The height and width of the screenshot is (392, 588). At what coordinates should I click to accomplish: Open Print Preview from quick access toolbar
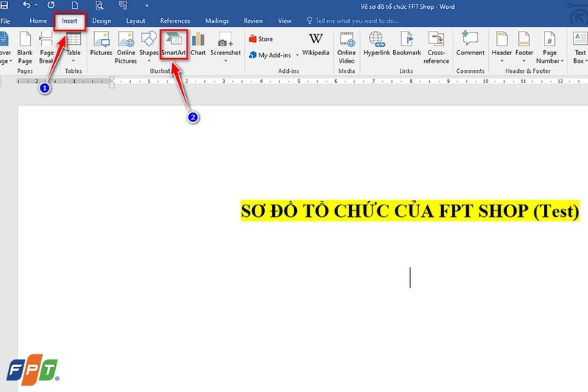pyautogui.click(x=99, y=5)
